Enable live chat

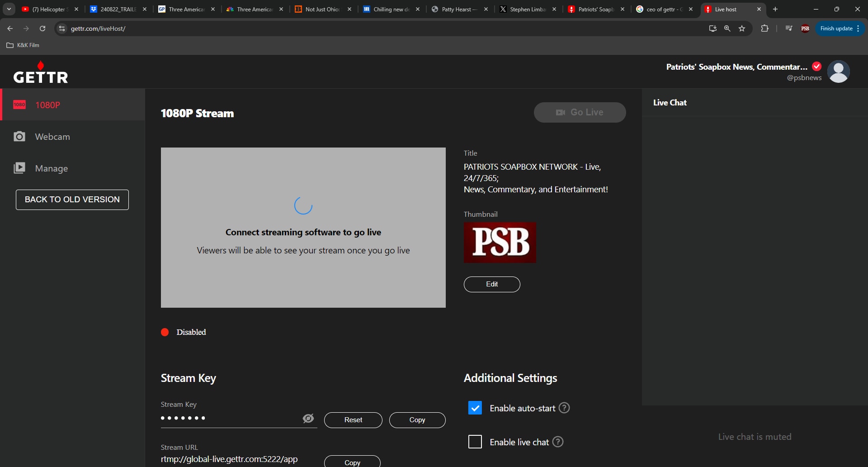pyautogui.click(x=475, y=442)
